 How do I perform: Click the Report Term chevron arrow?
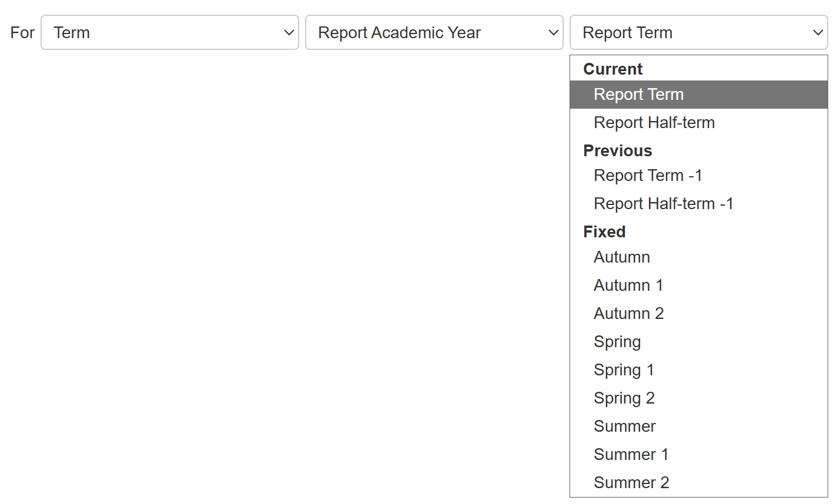tap(818, 32)
